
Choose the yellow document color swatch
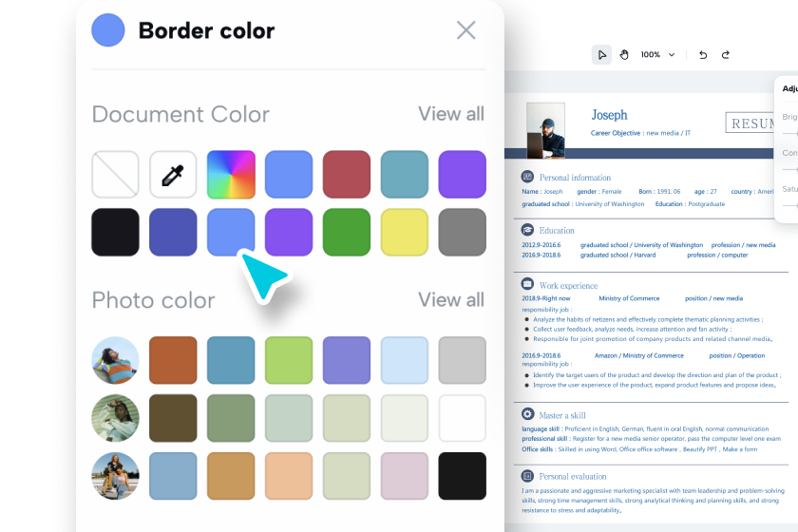point(405,233)
